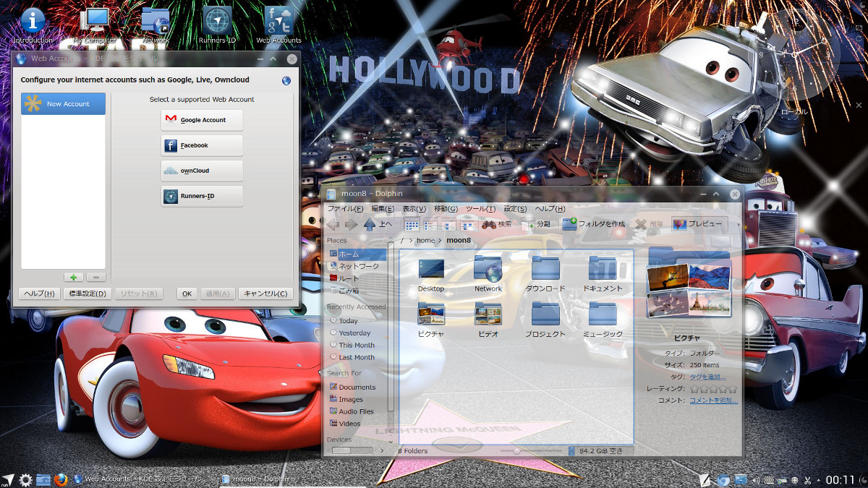Switch Dolphin to compact view mode
868x488 pixels.
point(430,224)
